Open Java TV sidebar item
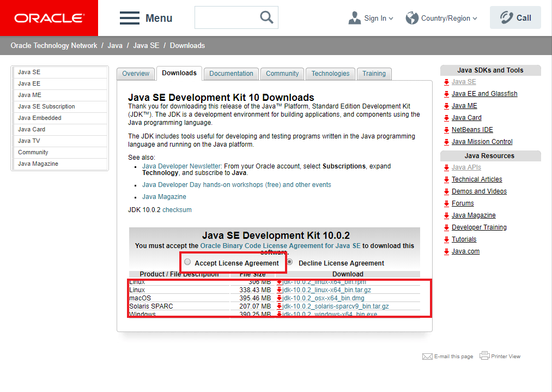 coord(60,141)
